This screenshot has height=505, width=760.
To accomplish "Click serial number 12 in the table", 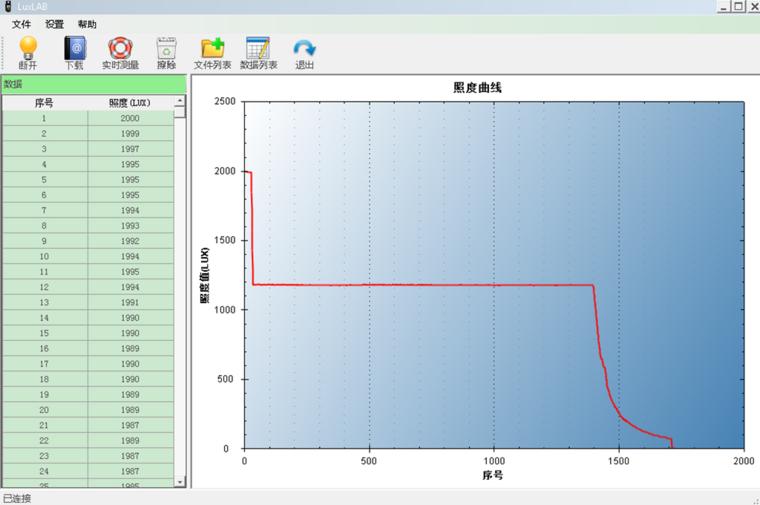I will coord(44,287).
